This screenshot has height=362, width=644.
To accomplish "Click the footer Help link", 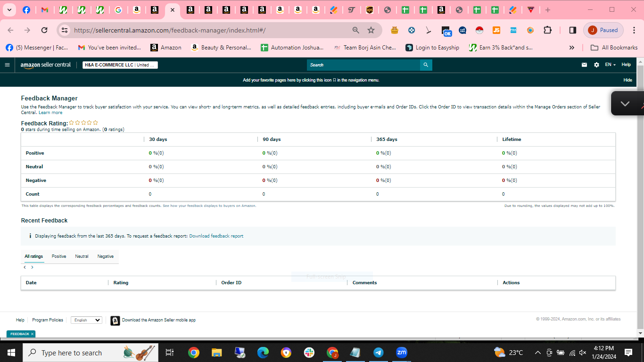I will (20, 320).
